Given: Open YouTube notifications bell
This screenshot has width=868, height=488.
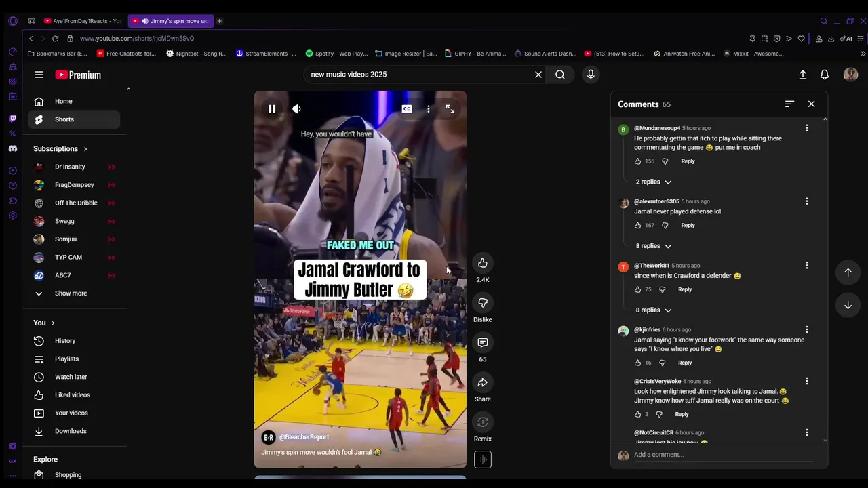Looking at the screenshot, I should [x=825, y=75].
